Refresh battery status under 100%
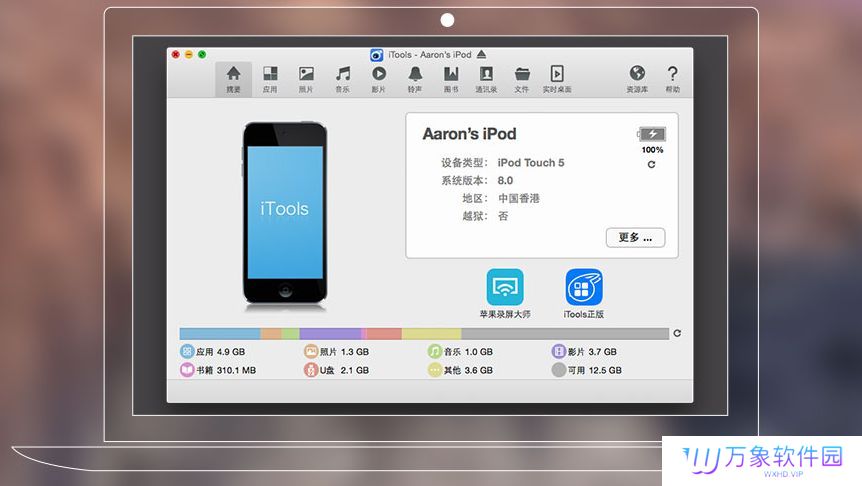 point(651,164)
